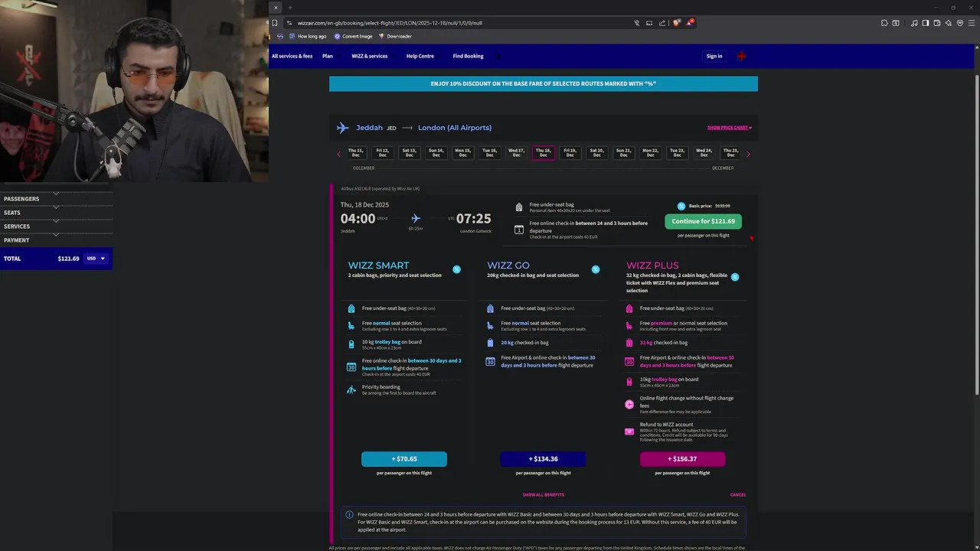Screen dimensions: 980x551
Task: Toggle the browser sidebar panel icon
Action: pyautogui.click(x=926, y=23)
